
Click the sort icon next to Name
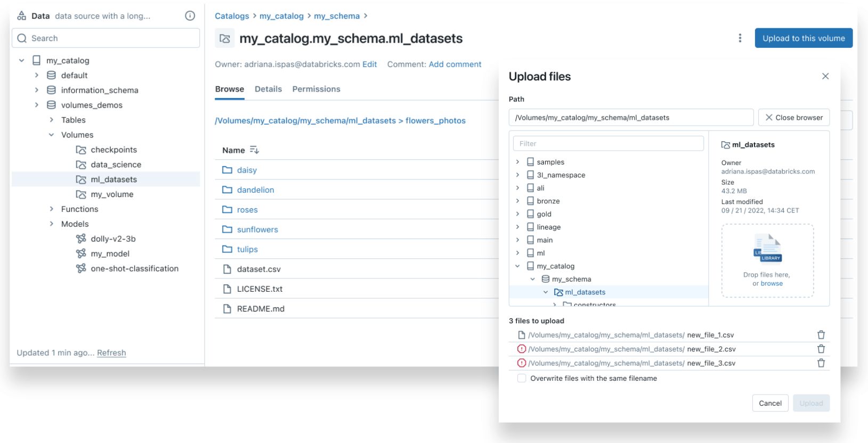pyautogui.click(x=254, y=150)
